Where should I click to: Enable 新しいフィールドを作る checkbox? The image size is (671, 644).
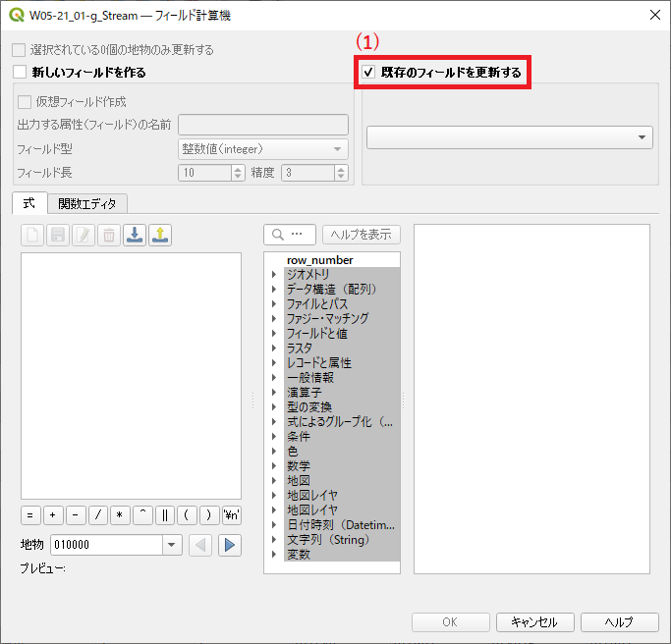pyautogui.click(x=20, y=72)
